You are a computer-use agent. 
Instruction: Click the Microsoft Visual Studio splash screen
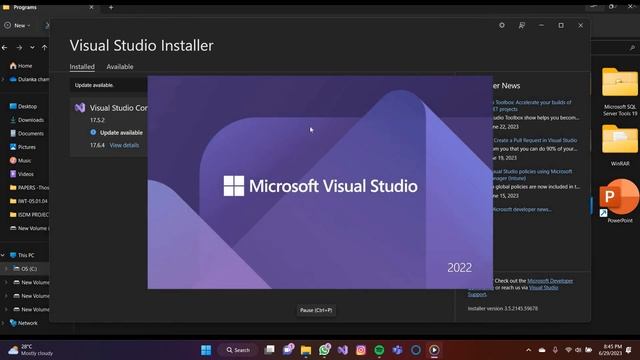point(320,182)
